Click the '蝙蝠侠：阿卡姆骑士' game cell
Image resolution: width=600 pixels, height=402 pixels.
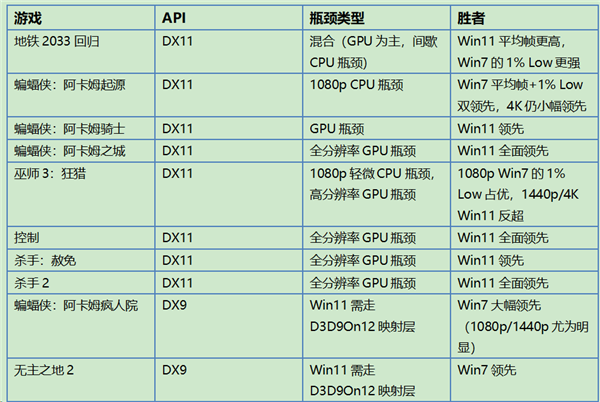click(81, 129)
